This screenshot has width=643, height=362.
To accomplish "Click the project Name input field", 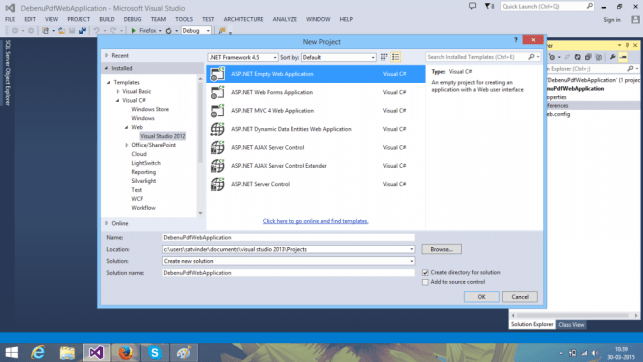I will click(288, 237).
